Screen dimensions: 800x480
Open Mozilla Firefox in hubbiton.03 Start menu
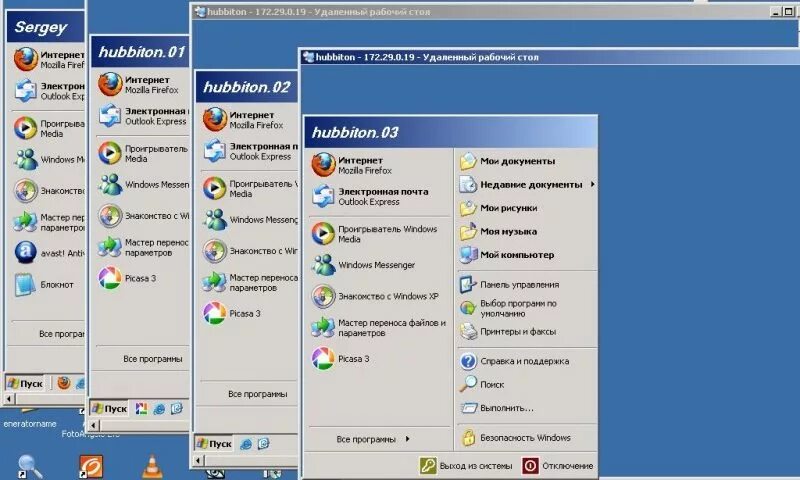(x=379, y=165)
